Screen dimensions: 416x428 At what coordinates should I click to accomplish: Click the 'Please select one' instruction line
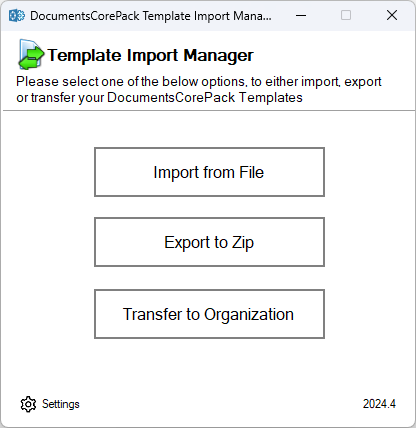[199, 82]
